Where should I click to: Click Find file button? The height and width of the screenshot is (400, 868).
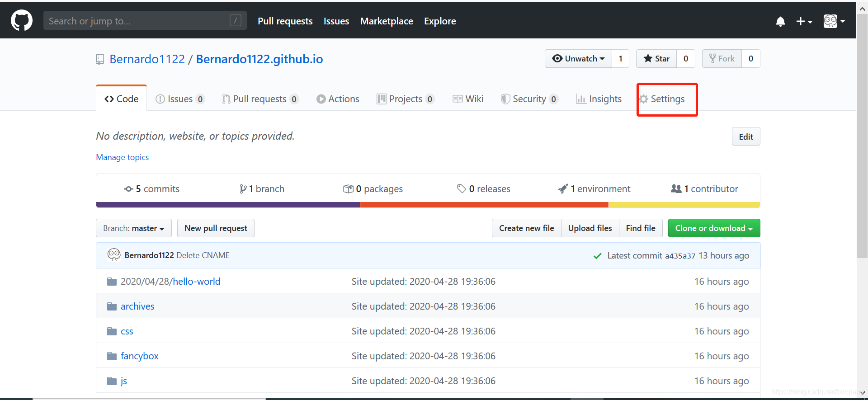641,228
